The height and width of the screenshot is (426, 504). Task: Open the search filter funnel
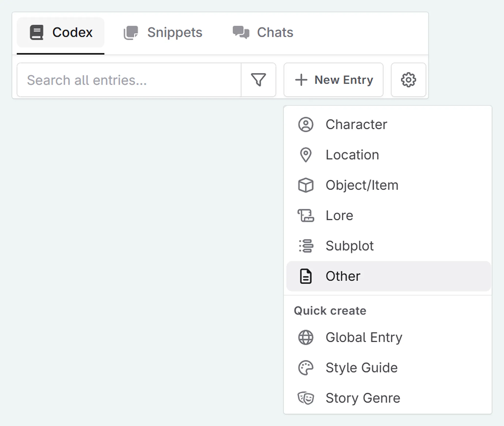tap(258, 80)
